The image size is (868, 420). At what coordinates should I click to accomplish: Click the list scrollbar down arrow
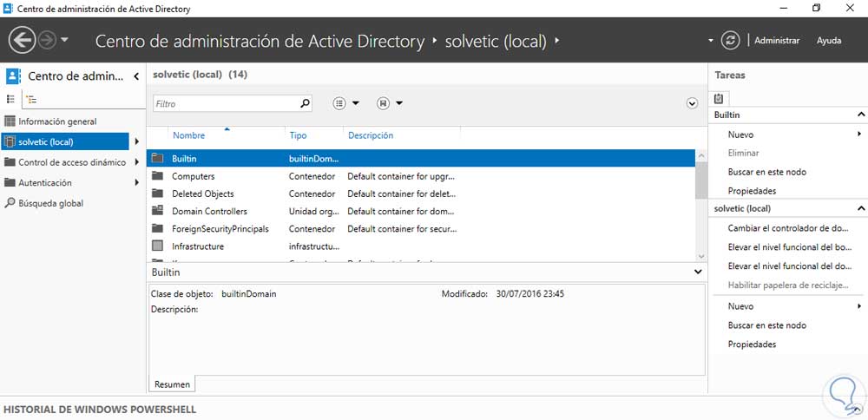[x=701, y=256]
